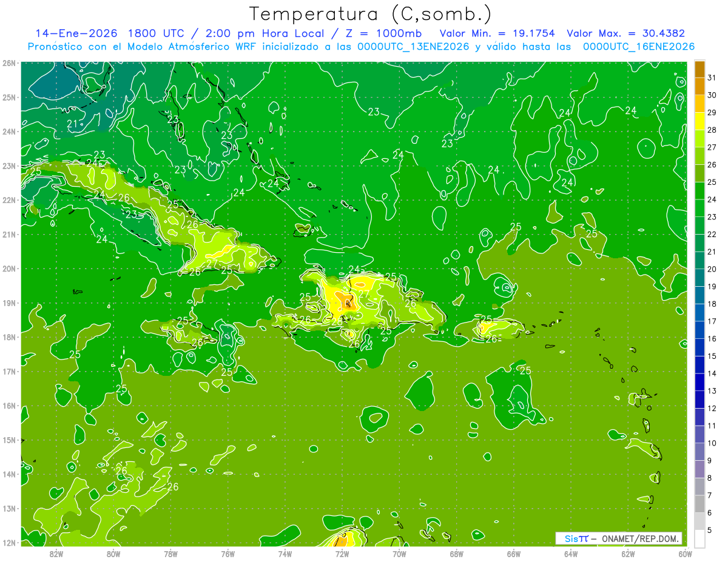Click the "16N" latitude axis label
The width and height of the screenshot is (728, 562).
(9, 406)
